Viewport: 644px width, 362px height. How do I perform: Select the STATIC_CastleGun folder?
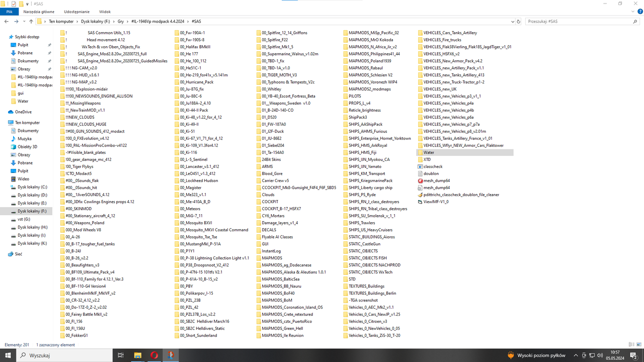click(x=361, y=244)
